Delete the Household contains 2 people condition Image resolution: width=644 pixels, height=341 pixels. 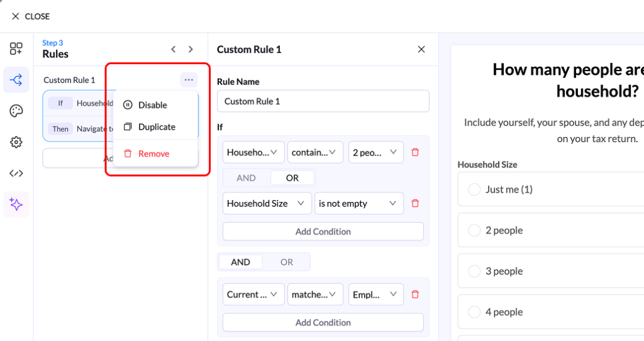pyautogui.click(x=415, y=152)
